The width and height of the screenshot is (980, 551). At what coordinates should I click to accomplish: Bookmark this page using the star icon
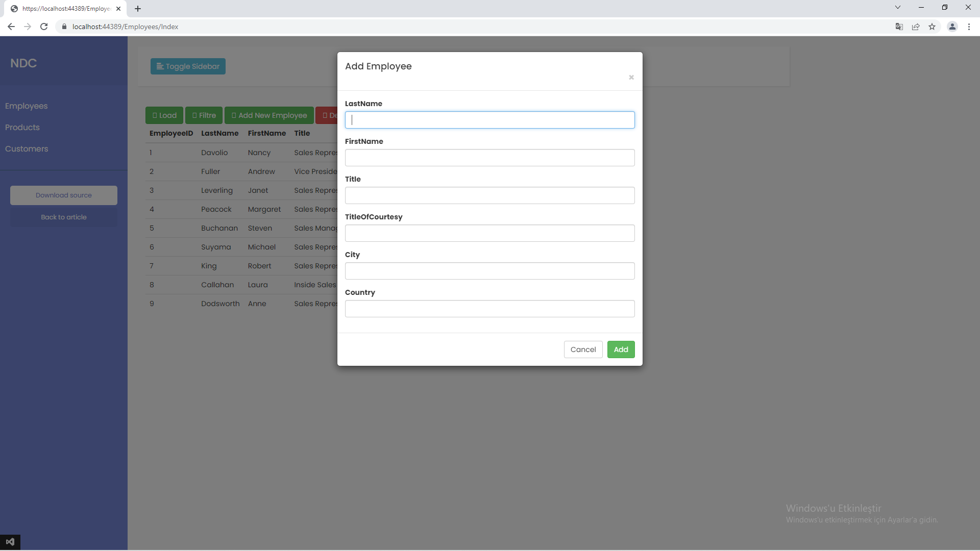click(933, 27)
